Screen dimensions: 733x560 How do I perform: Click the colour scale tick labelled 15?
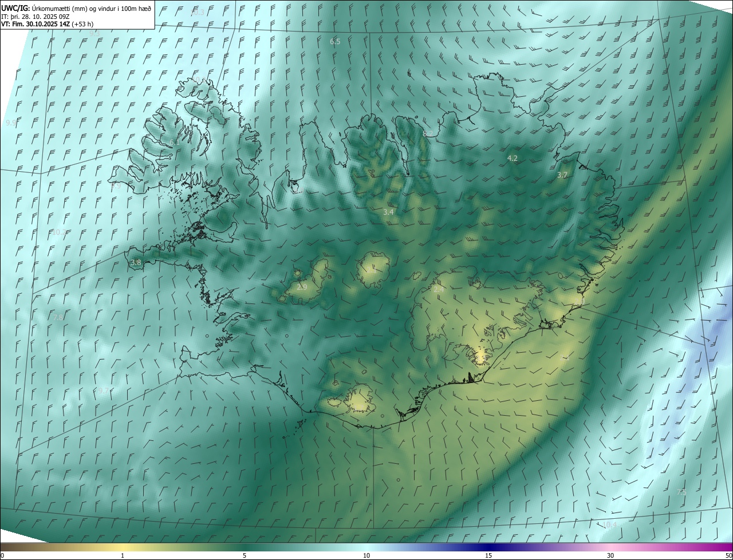[x=488, y=555]
